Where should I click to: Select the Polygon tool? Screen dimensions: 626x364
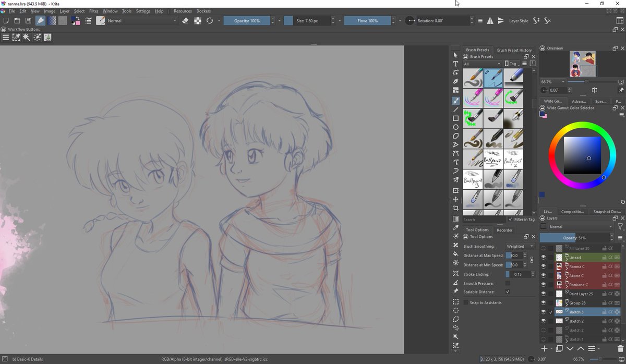pyautogui.click(x=455, y=136)
